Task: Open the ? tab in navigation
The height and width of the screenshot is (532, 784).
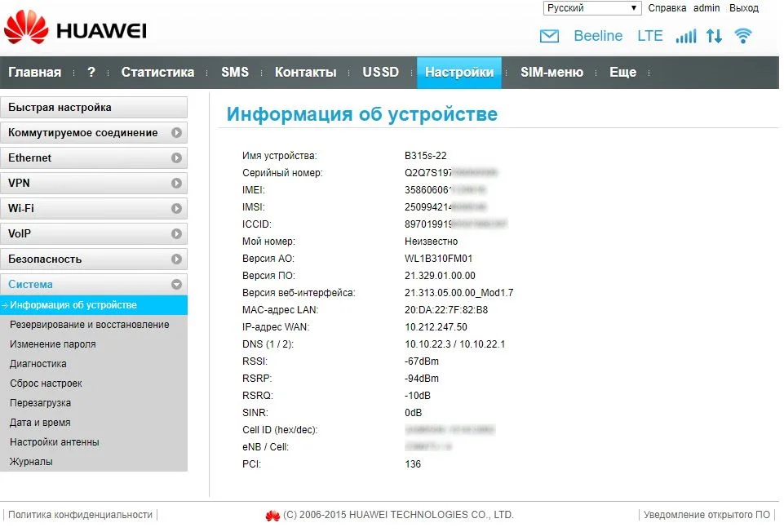Action: pyautogui.click(x=91, y=73)
